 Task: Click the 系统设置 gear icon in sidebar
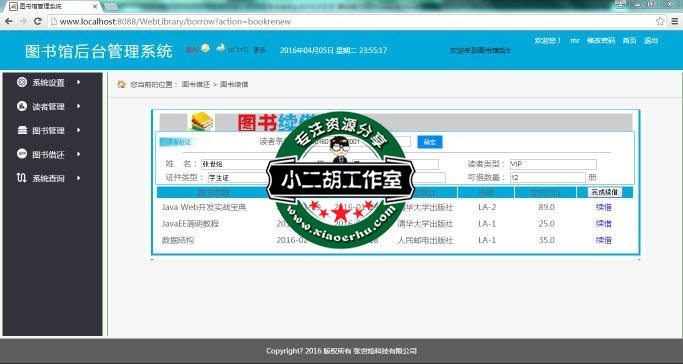tap(22, 82)
